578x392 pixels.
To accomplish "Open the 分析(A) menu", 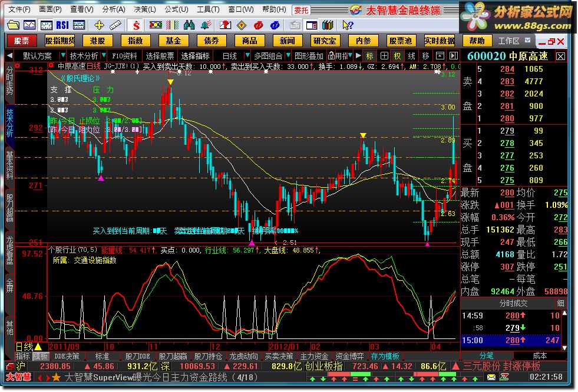I will [x=114, y=9].
